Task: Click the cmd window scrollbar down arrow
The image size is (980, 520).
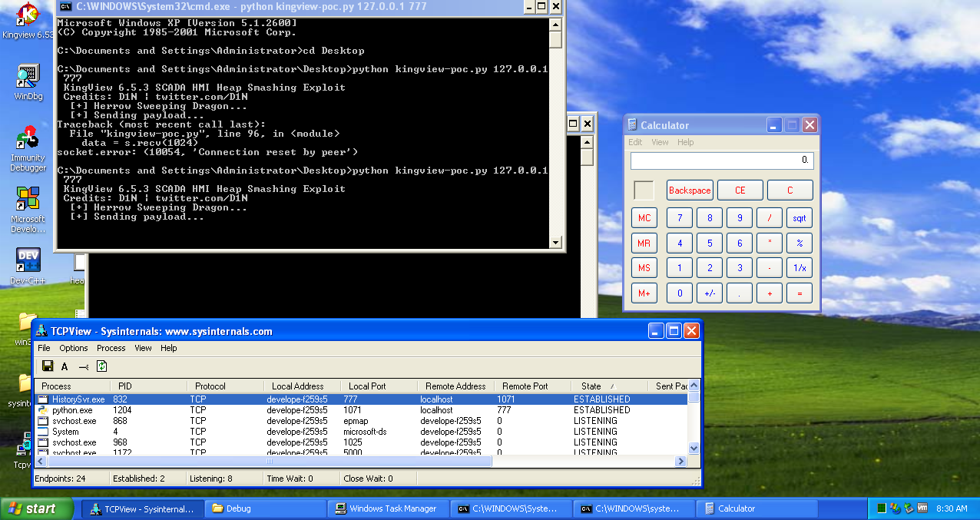Action: [557, 243]
